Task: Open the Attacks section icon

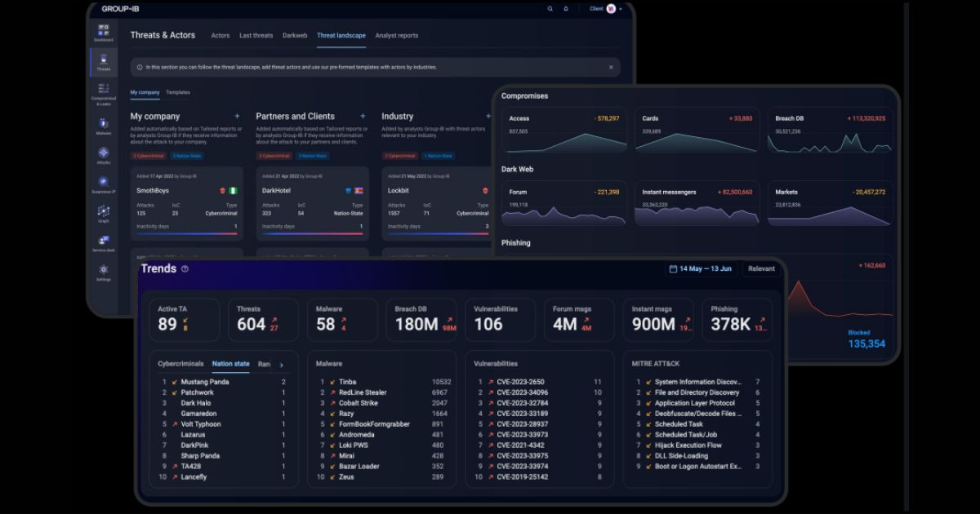Action: (x=104, y=153)
